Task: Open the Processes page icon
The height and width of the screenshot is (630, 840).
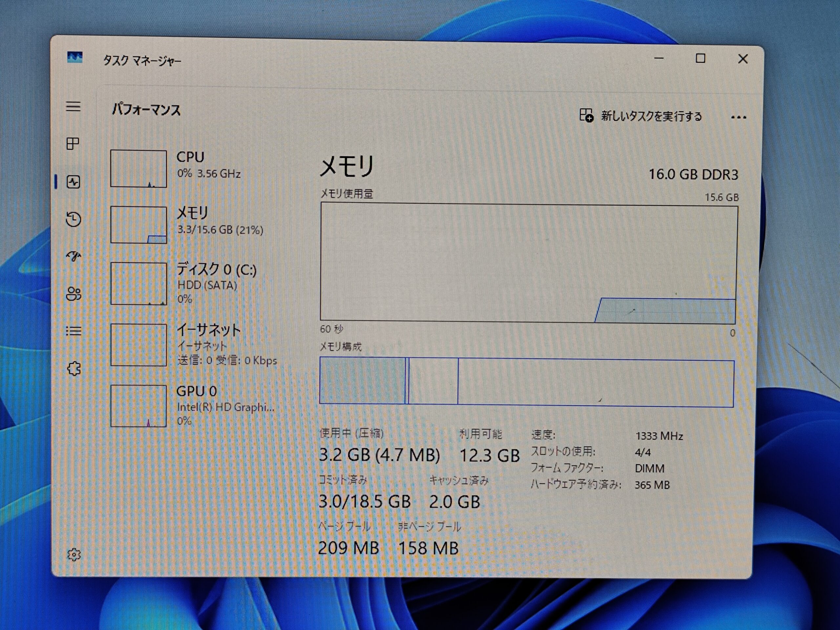Action: (73, 143)
